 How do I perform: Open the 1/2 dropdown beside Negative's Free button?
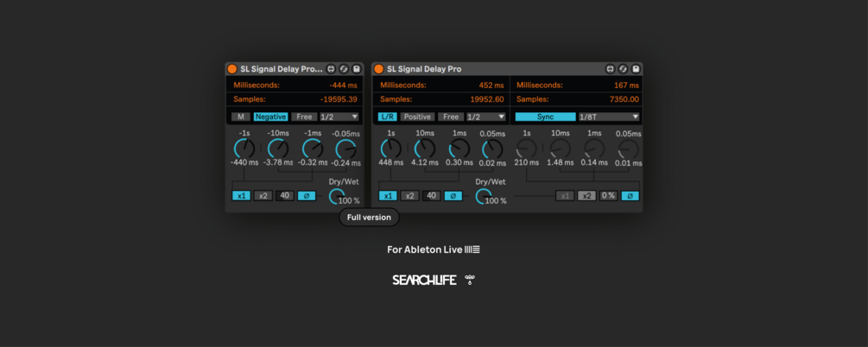point(339,117)
